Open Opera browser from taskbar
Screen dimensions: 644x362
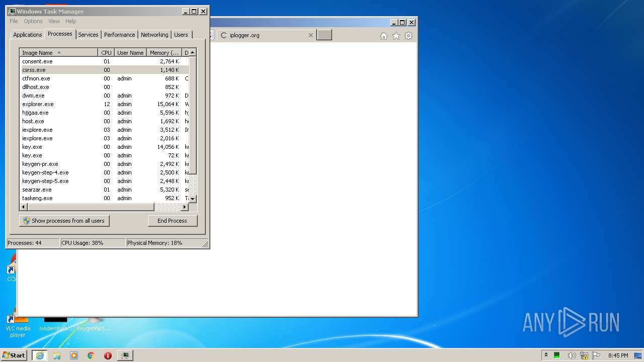[x=108, y=355]
